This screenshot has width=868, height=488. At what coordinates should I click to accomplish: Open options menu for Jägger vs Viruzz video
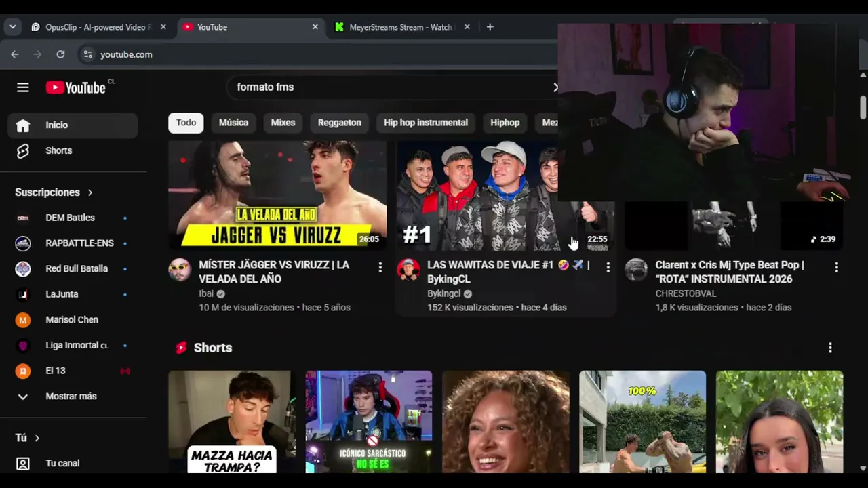point(380,268)
